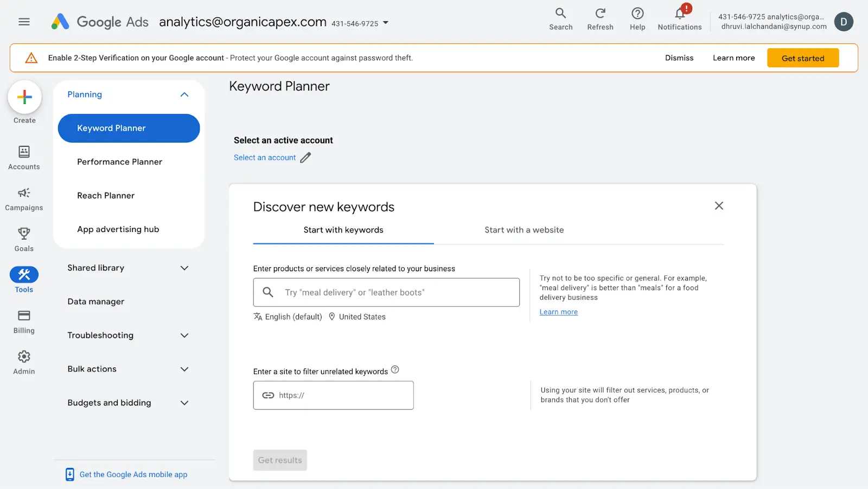Open the keyword tips Learn more link
The width and height of the screenshot is (868, 489).
click(558, 312)
